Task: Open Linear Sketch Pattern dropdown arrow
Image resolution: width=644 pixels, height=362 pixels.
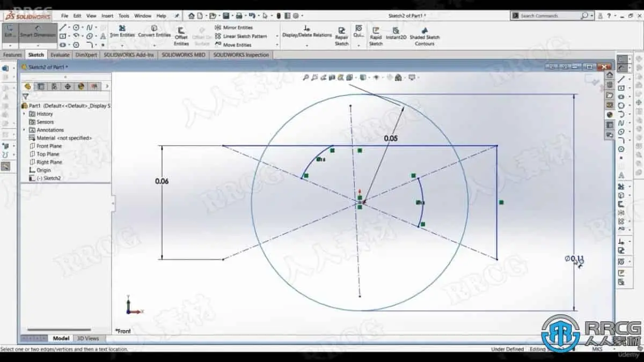Action: (277, 36)
